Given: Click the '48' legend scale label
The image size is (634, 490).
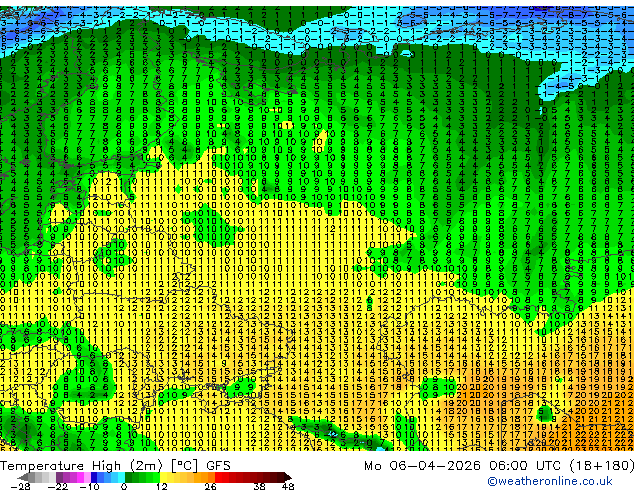Looking at the screenshot, I should 288,486.
